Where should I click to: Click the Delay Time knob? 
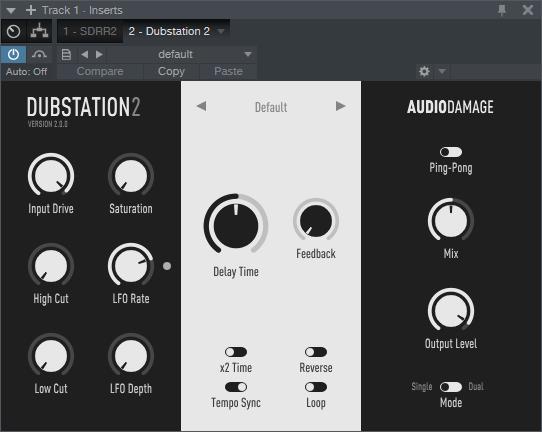coord(236,225)
